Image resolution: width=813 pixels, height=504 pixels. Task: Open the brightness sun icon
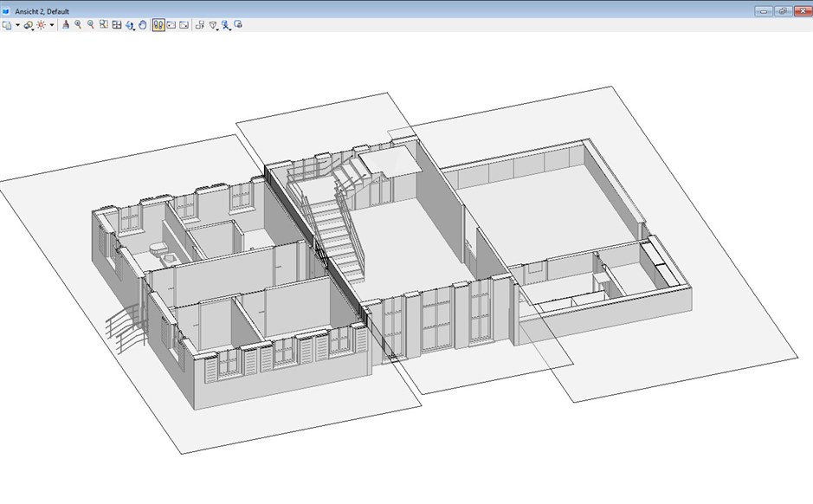coord(41,25)
